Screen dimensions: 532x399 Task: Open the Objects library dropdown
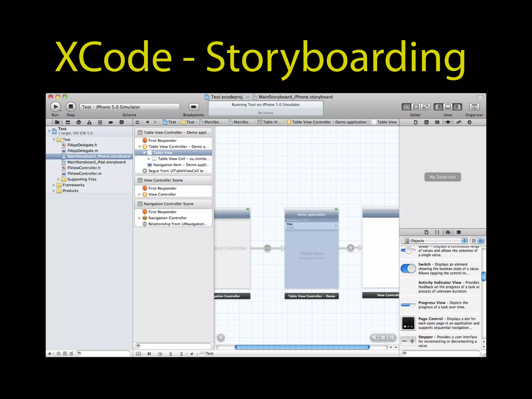coord(434,241)
